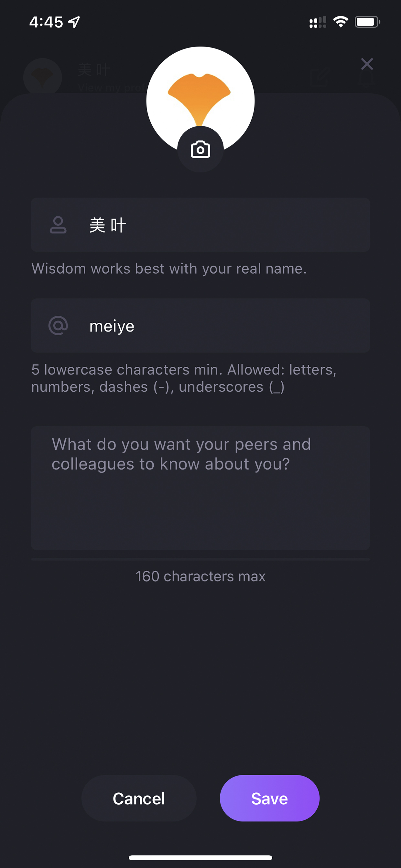This screenshot has height=868, width=401.
Task: Tap the Wi-Fi status icon
Action: pos(340,22)
